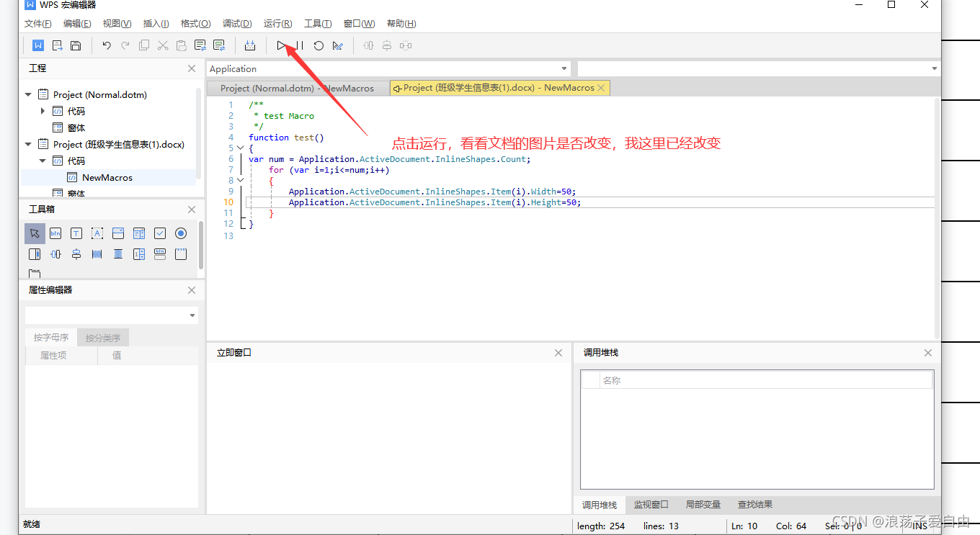Switch to the 局部变量 tab
Screen dimensions: 980x535
(703, 505)
